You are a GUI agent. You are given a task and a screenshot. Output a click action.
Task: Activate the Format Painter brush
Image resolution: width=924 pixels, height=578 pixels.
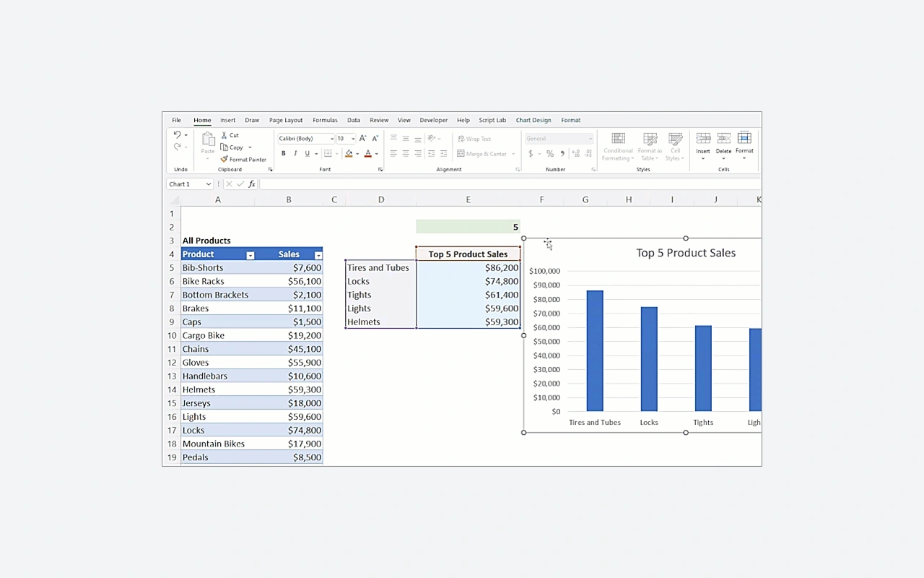pos(224,159)
